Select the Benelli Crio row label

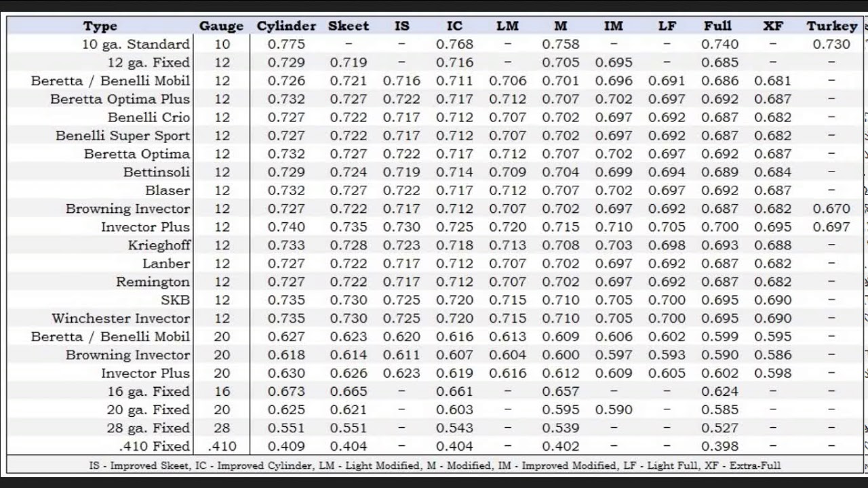click(149, 117)
